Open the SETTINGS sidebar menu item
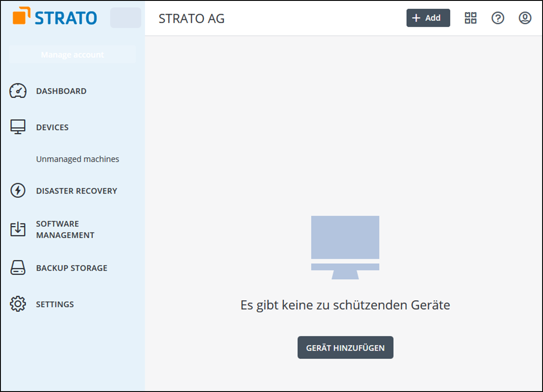This screenshot has width=543, height=392. (55, 304)
